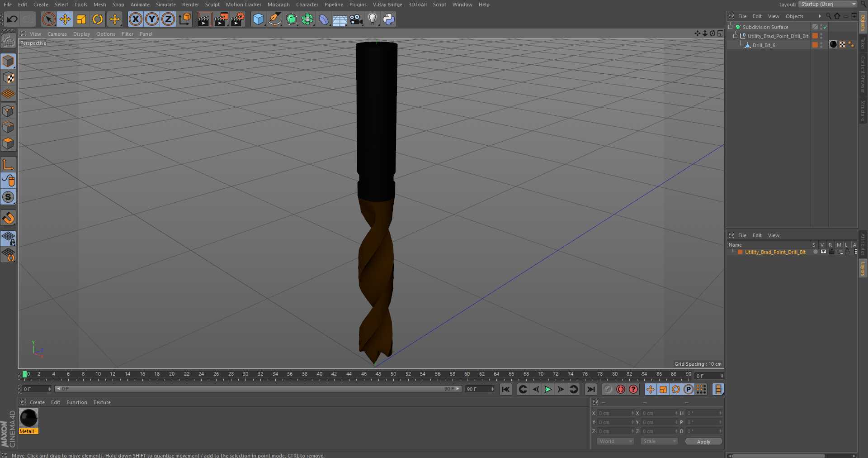Toggle the Tweak mouse mode icon
The width and height of the screenshot is (868, 458).
click(x=8, y=181)
